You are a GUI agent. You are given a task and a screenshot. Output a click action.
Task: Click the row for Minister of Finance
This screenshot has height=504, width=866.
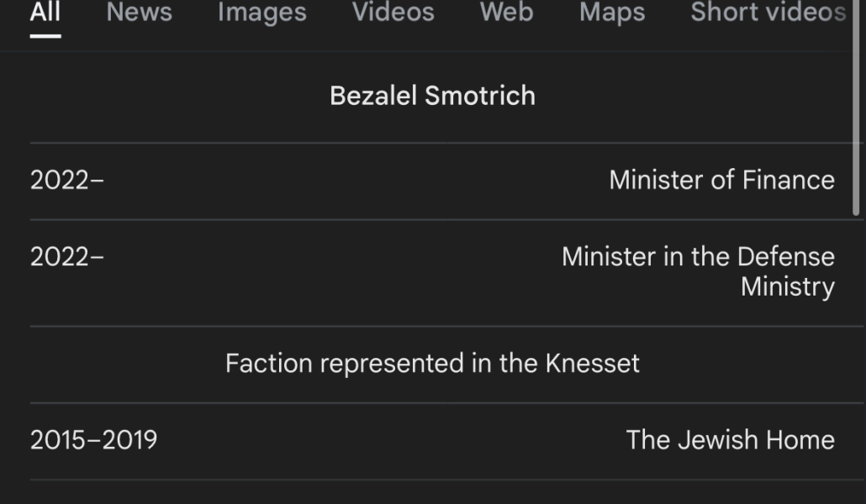pyautogui.click(x=433, y=179)
